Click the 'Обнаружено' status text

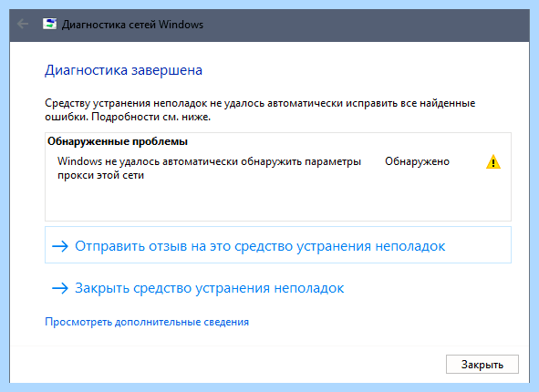click(417, 161)
